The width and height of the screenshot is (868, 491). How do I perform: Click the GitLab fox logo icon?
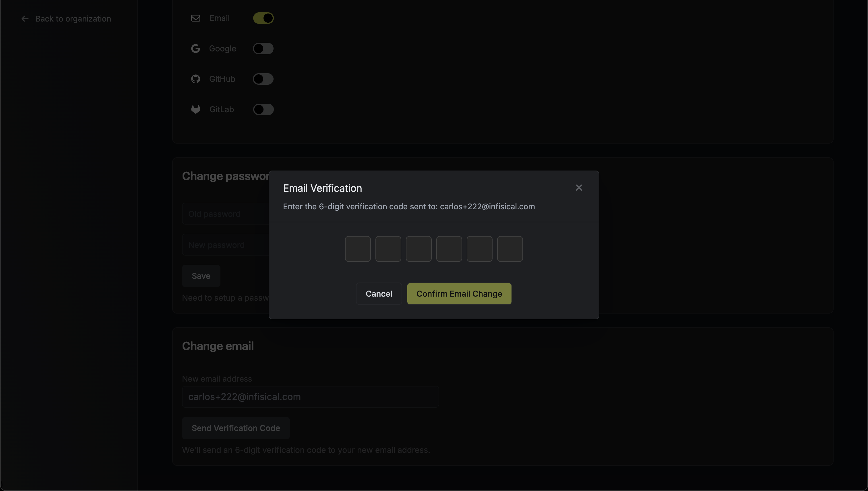click(x=195, y=109)
